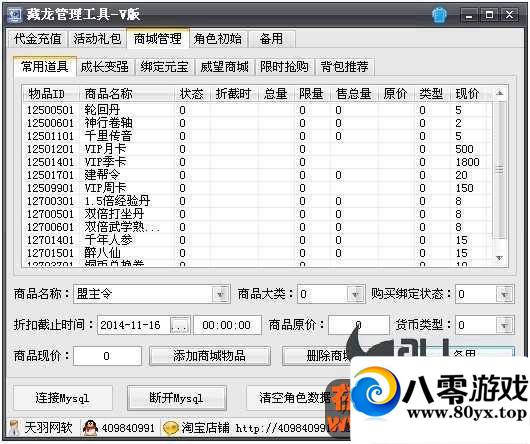530x444 pixels.
Task: Expand the 商品名称 dropdown
Action: pos(220,294)
